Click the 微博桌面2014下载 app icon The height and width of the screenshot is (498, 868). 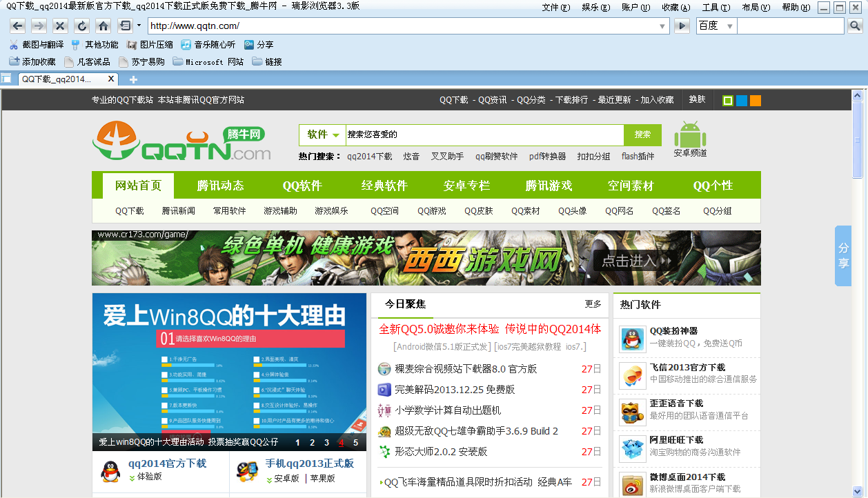(x=633, y=484)
